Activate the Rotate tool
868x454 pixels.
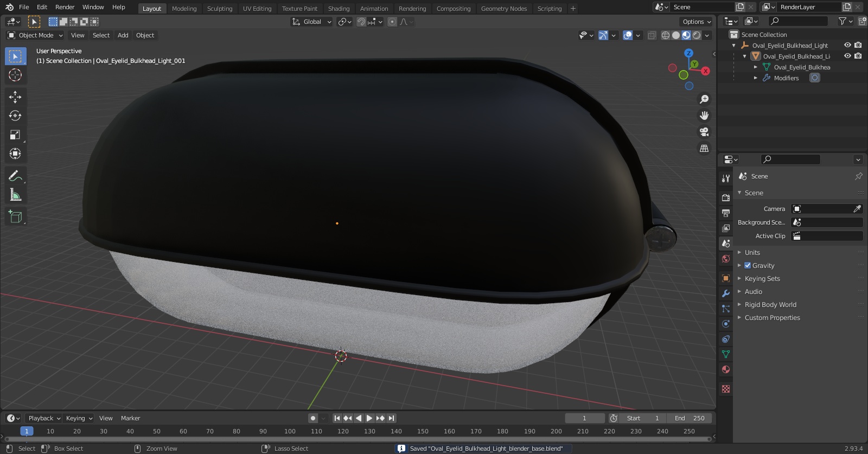15,116
